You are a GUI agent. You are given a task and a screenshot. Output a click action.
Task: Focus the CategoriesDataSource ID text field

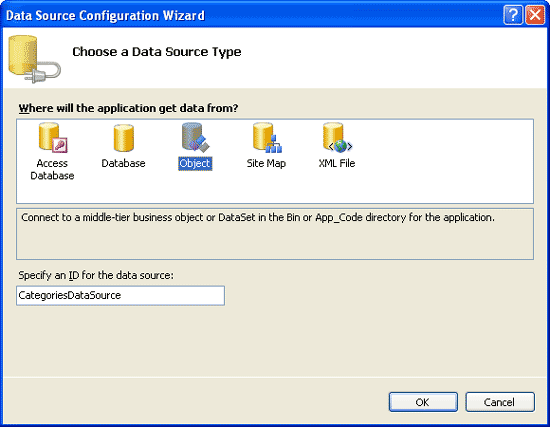click(120, 295)
